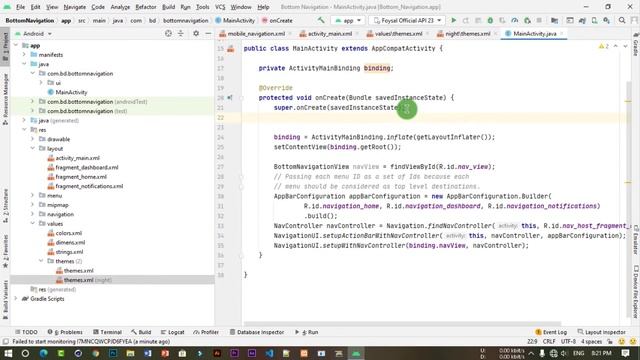Open the Build Variants side tab

click(x=5, y=300)
